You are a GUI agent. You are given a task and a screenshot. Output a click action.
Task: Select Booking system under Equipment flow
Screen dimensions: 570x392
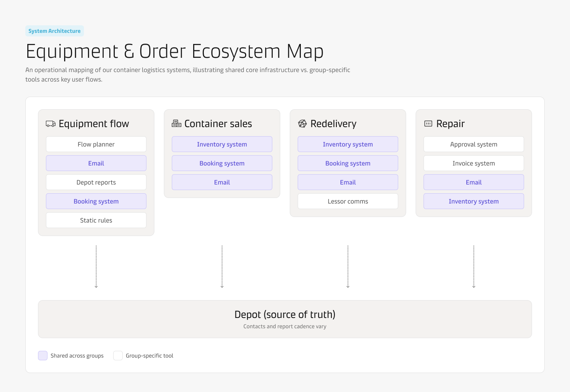96,201
